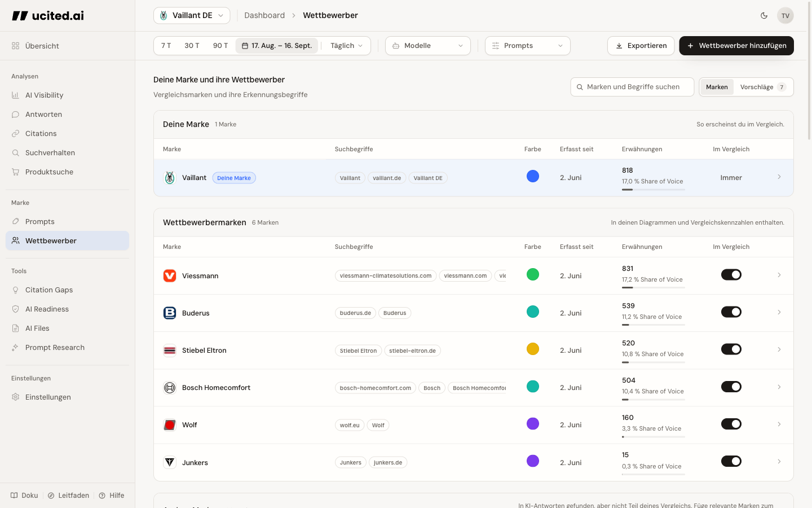This screenshot has width=812, height=508.
Task: Open the Modelle filter dropdown
Action: coord(428,46)
